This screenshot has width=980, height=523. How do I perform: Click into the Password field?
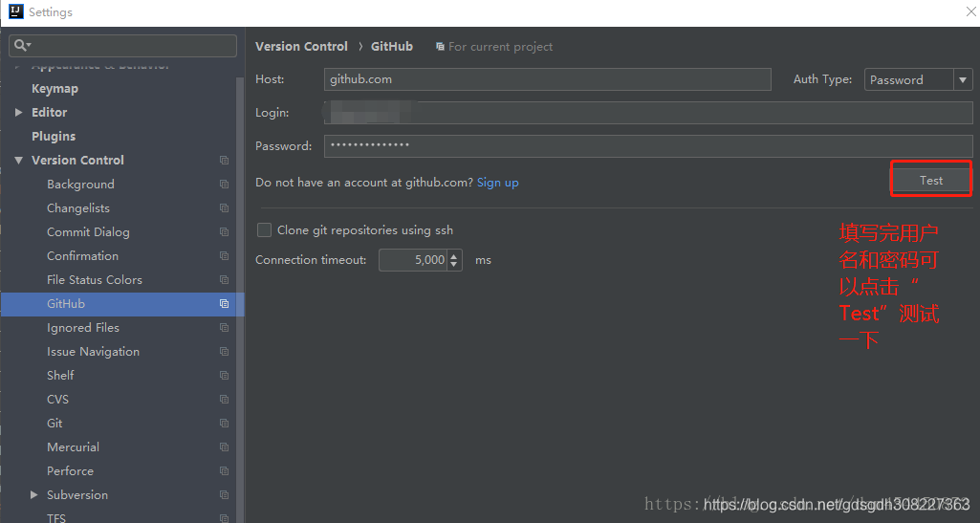[648, 145]
